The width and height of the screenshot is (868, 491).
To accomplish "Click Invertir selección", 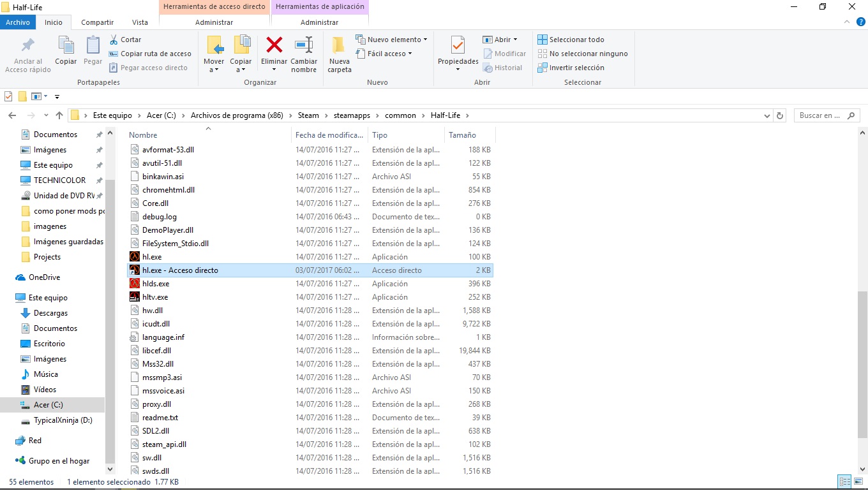I will 571,68.
